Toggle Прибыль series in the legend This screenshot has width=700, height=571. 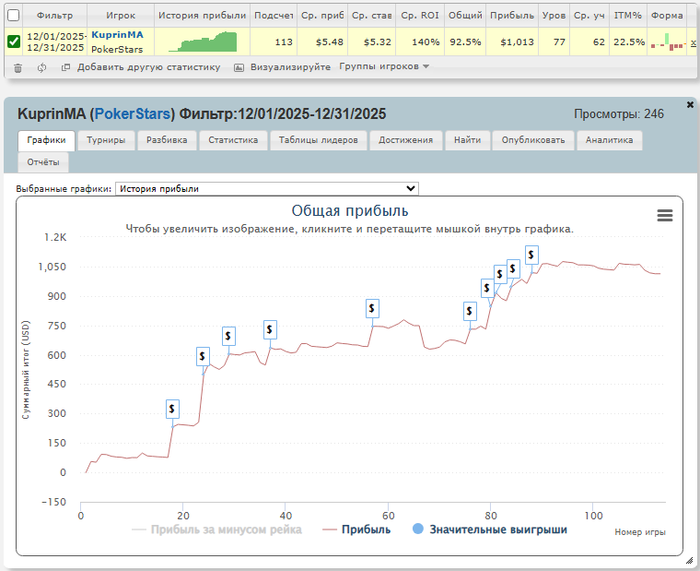pos(357,529)
